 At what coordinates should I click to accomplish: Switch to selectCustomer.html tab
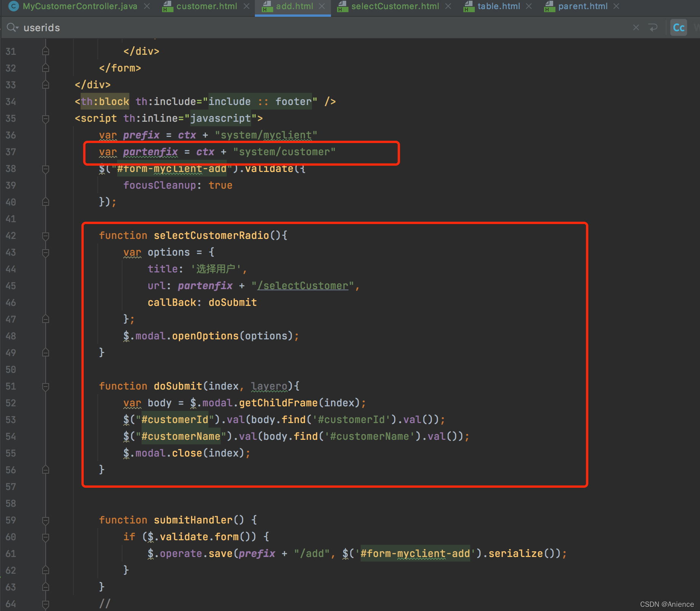[395, 6]
